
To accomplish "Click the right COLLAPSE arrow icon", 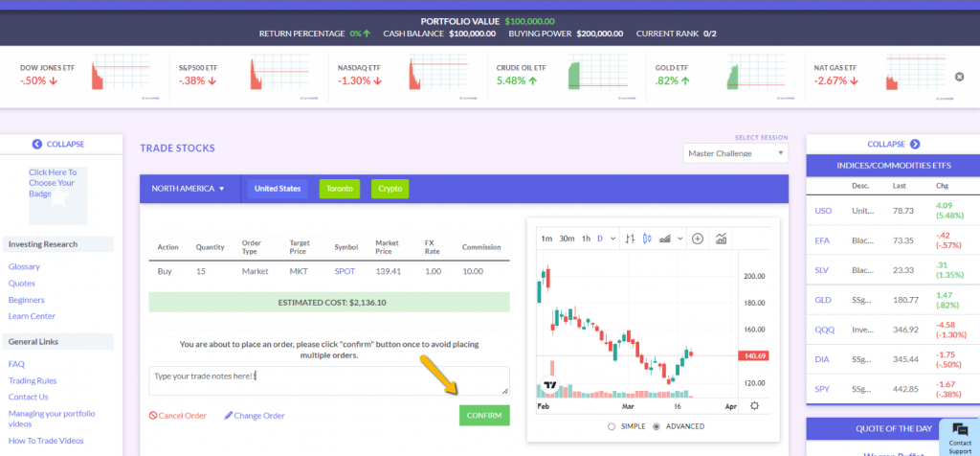I will pyautogui.click(x=915, y=144).
